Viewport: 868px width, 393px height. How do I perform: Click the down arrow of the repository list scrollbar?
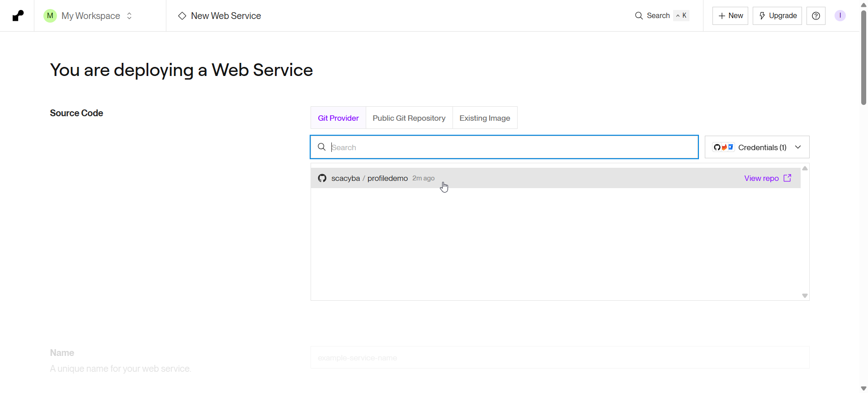click(x=805, y=296)
